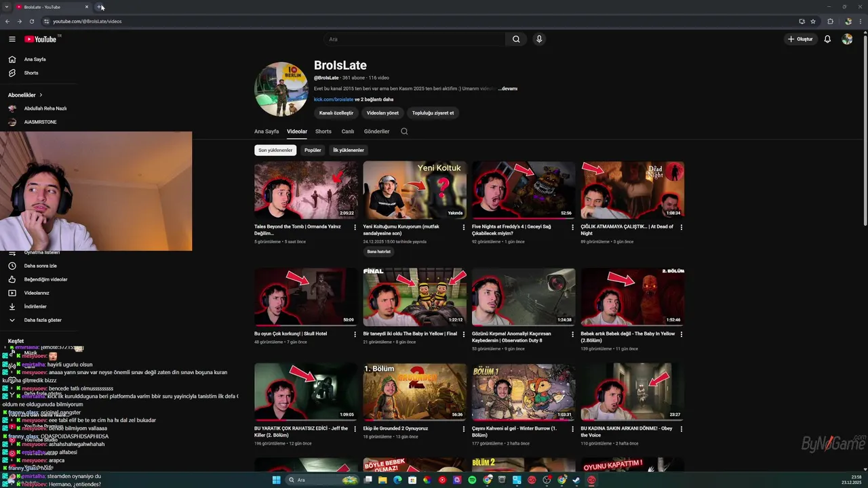Click the search magnifier button
The width and height of the screenshot is (868, 488).
[516, 39]
